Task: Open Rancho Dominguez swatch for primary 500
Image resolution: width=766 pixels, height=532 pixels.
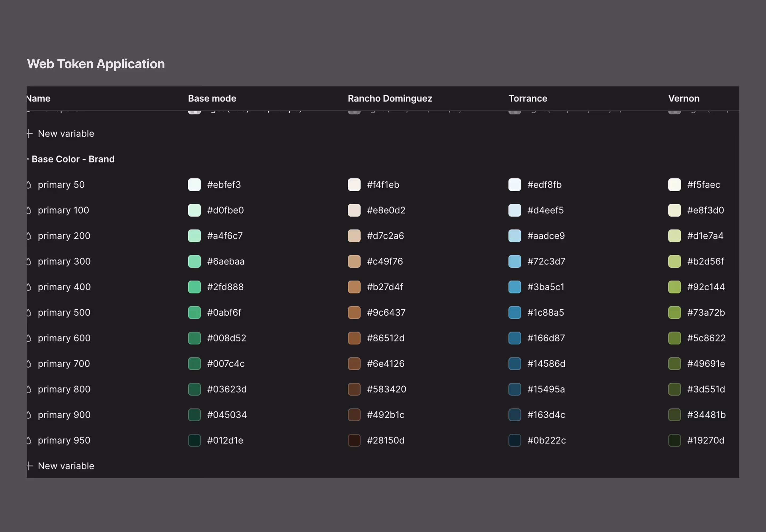Action: pyautogui.click(x=354, y=313)
